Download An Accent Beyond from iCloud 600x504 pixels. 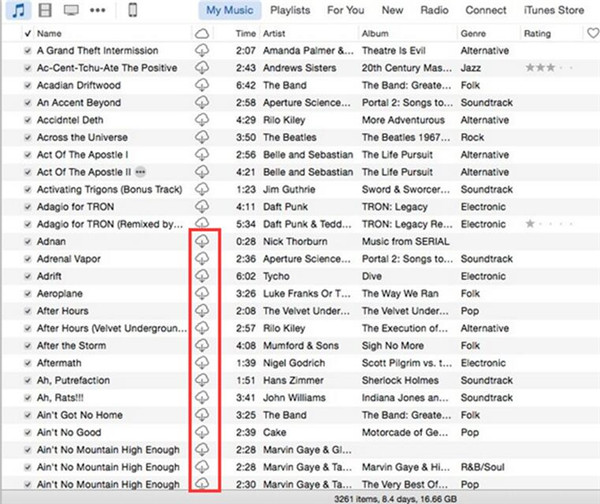pyautogui.click(x=202, y=102)
